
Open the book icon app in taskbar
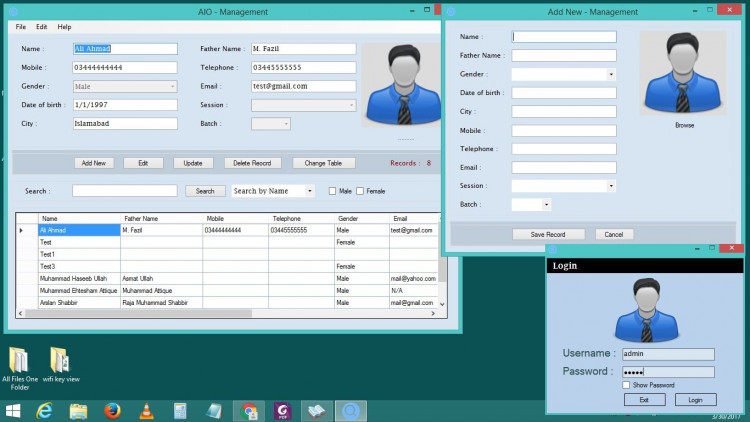[x=317, y=411]
